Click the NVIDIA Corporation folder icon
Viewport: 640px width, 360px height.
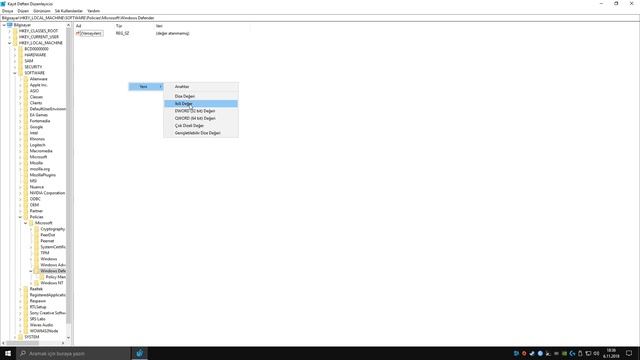(x=26, y=193)
